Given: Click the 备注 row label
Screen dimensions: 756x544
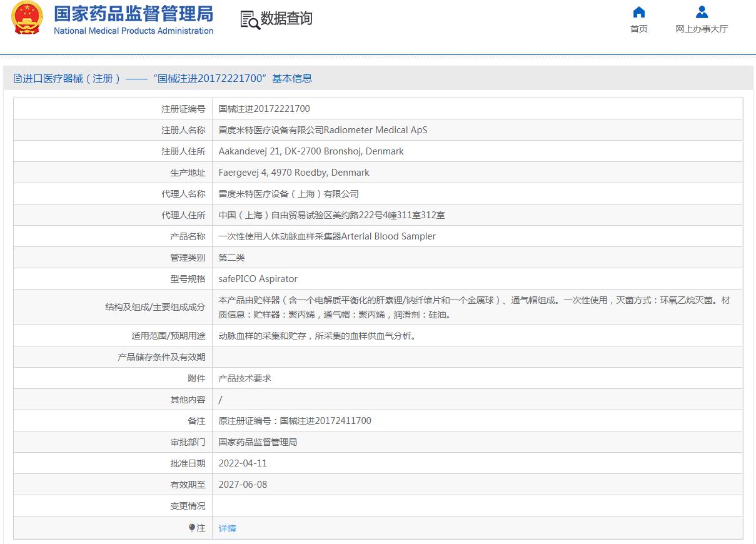Looking at the screenshot, I should coord(196,421).
